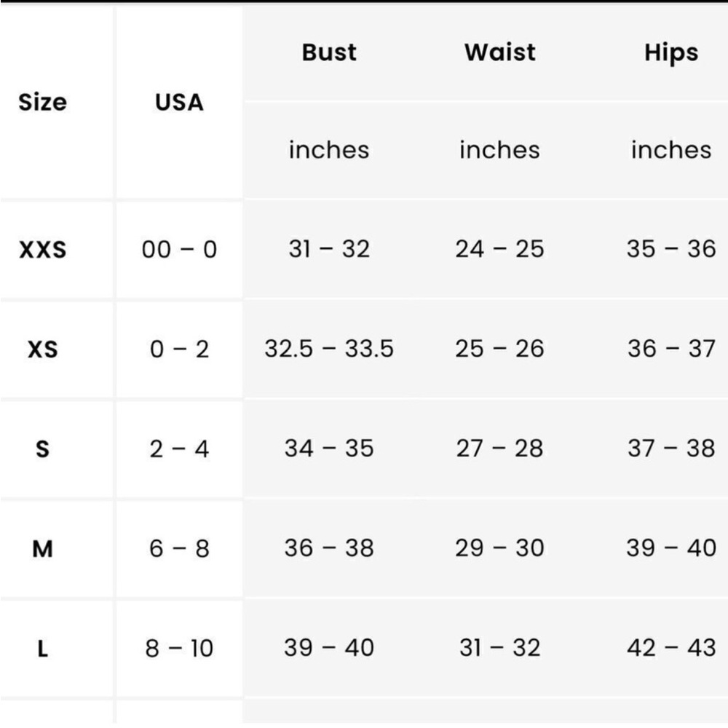Viewport: 728px width, 728px height.
Task: Click the Bust column heading
Action: [x=329, y=52]
